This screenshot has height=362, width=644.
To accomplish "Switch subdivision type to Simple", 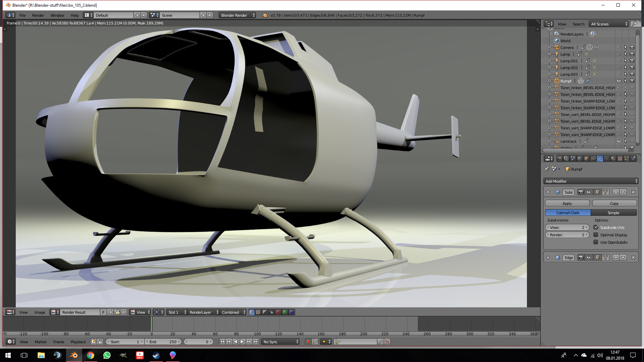I will (613, 213).
